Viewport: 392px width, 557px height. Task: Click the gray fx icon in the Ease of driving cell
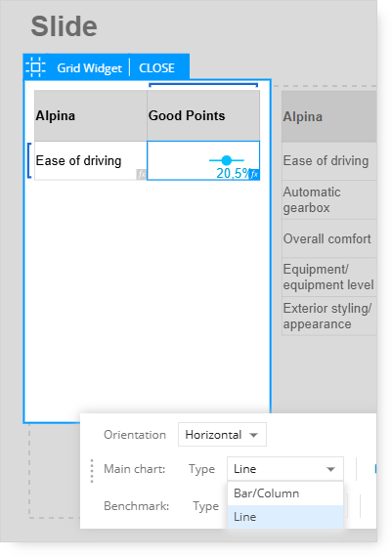(141, 174)
